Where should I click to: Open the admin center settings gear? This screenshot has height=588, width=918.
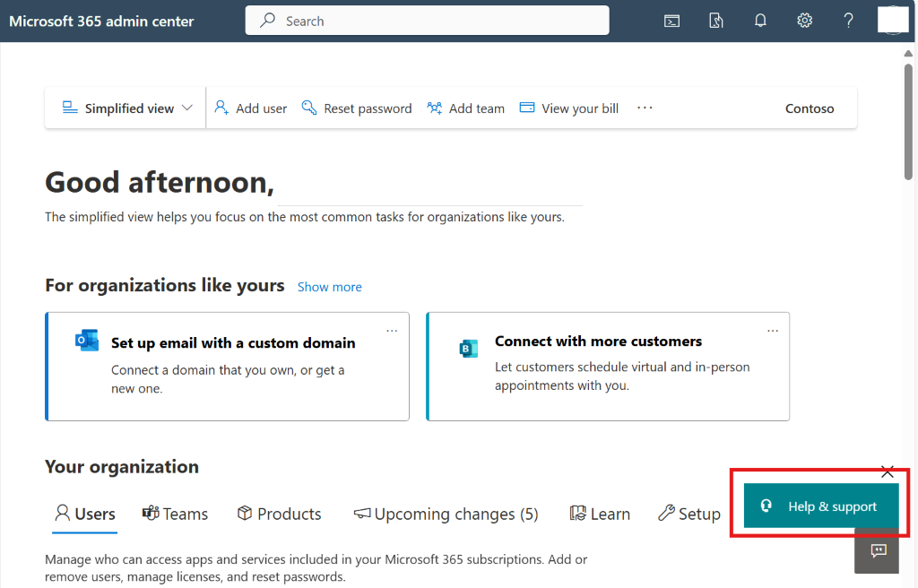tap(804, 20)
